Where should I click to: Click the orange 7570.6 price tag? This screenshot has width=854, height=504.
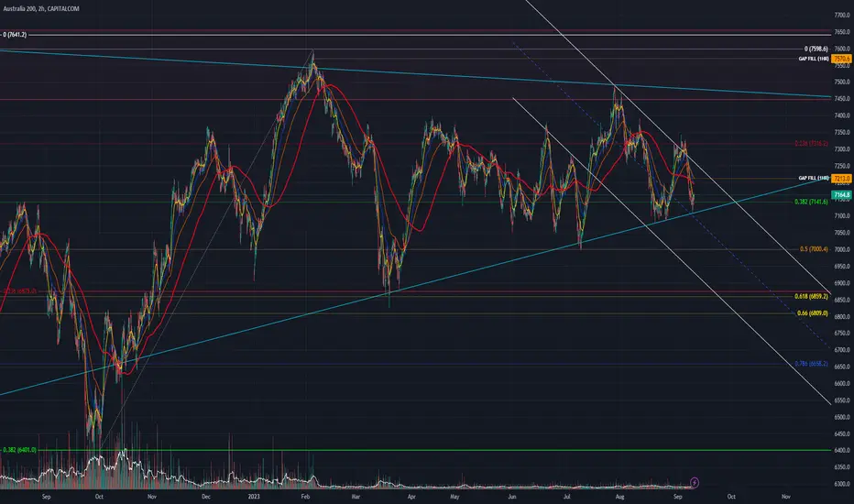click(x=841, y=59)
